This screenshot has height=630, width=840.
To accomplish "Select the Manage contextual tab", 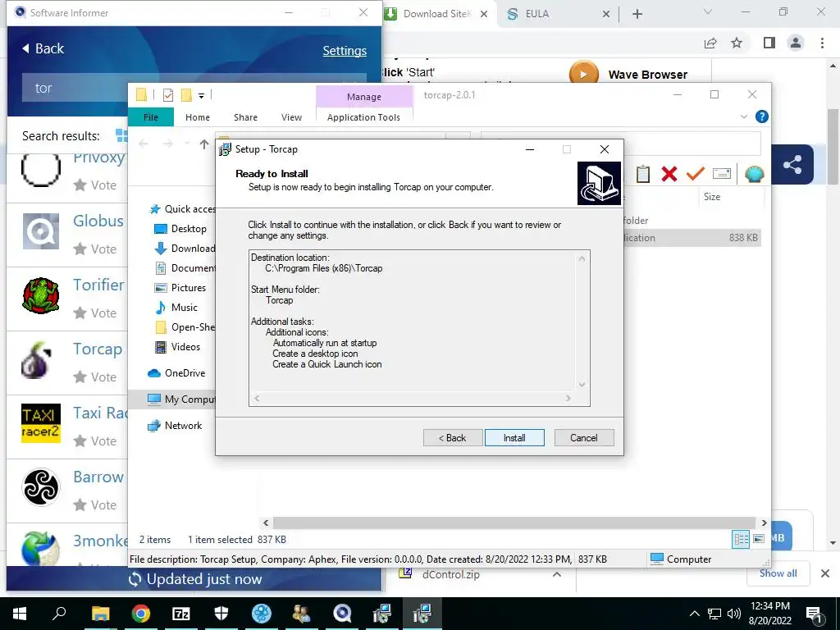I will point(364,97).
